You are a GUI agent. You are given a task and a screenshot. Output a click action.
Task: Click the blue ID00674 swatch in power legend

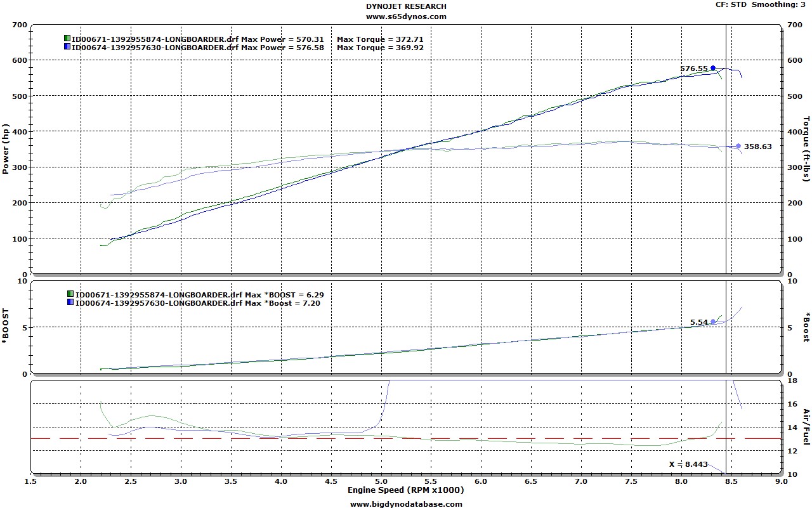coord(67,47)
